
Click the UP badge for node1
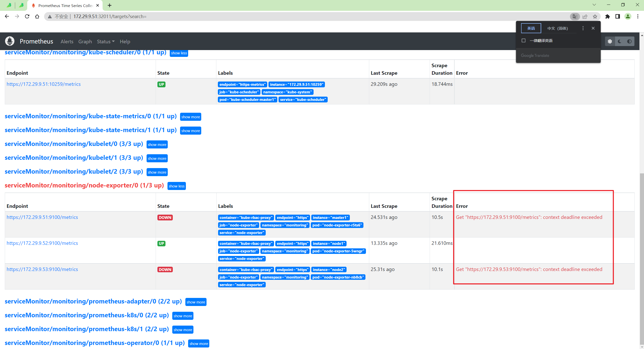coord(161,243)
